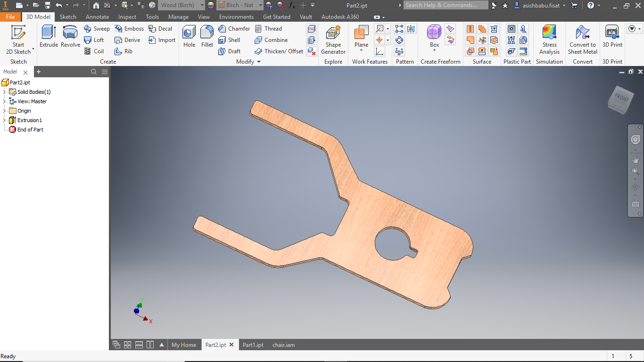Select the Emboss tool
644x362 pixels.
pos(129,29)
